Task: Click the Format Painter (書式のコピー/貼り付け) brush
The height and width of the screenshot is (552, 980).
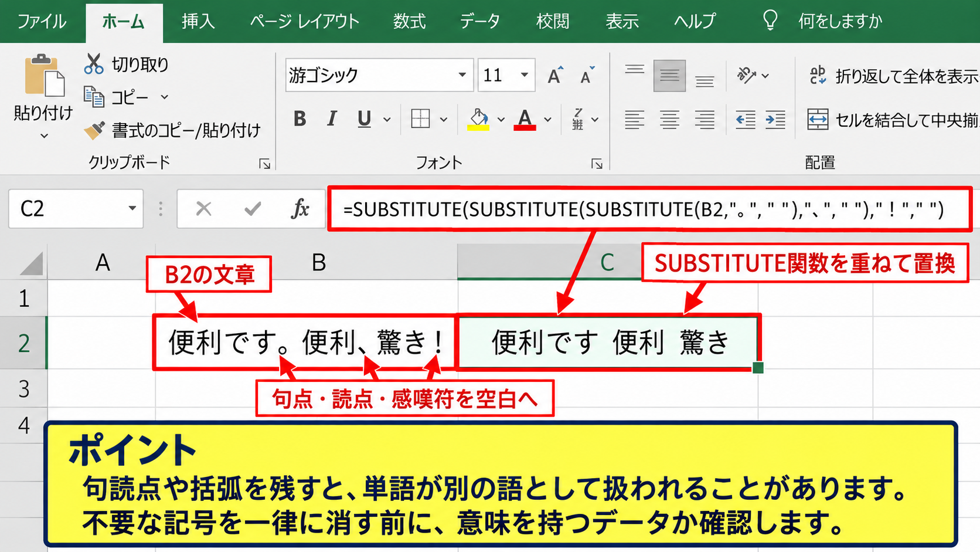Action: click(x=94, y=130)
